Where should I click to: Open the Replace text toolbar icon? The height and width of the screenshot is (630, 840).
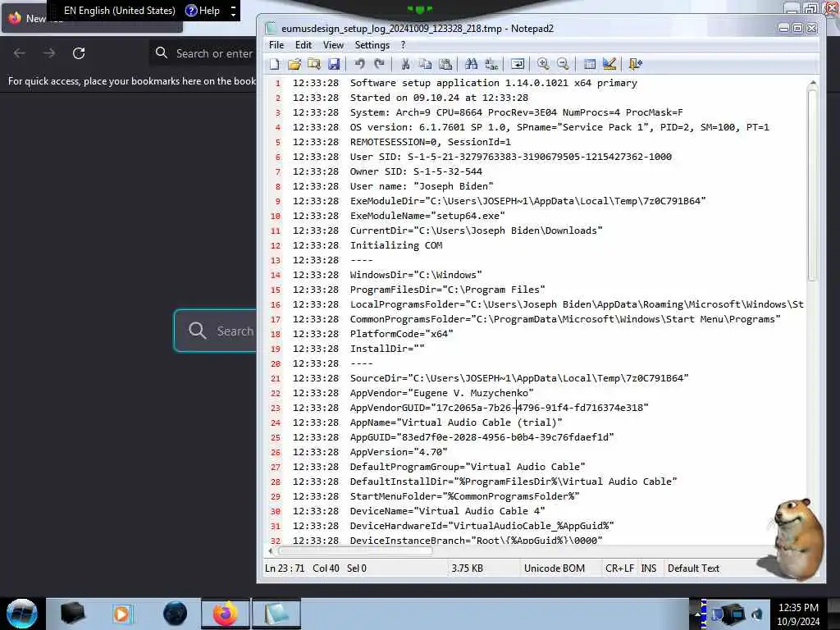click(x=491, y=64)
